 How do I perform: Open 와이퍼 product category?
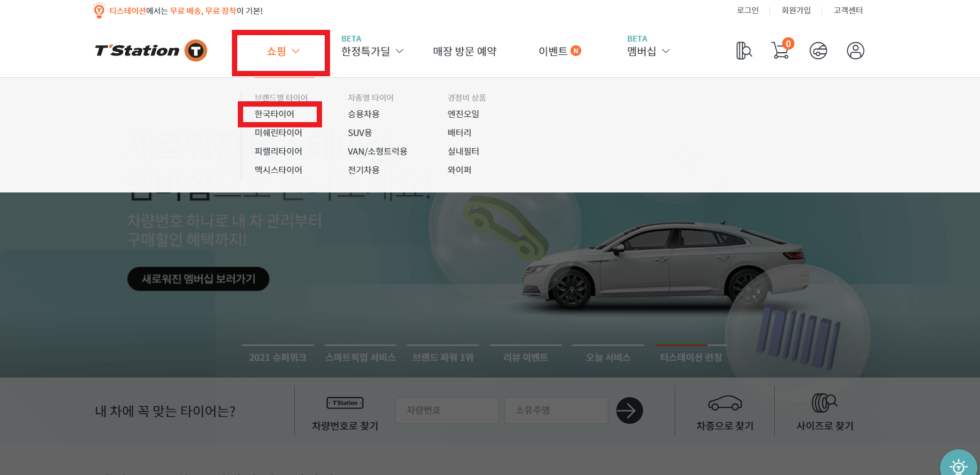point(460,170)
